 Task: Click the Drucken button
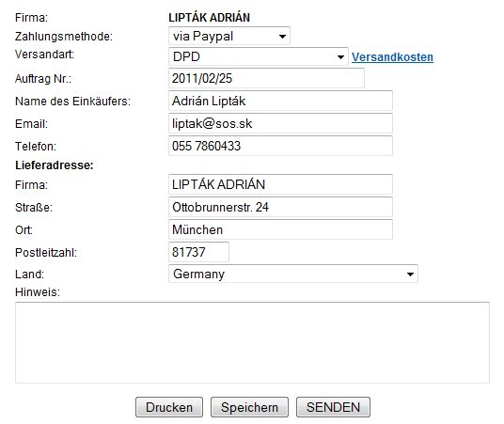coord(169,407)
